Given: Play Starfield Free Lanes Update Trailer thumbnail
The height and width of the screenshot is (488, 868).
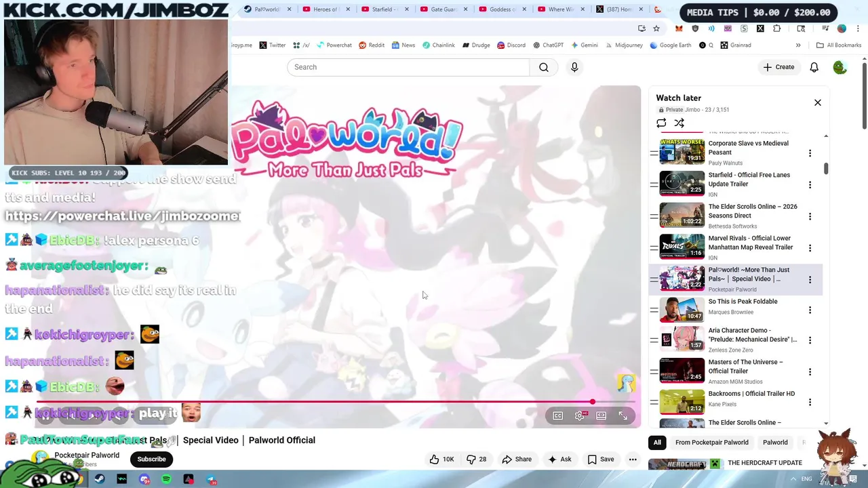Looking at the screenshot, I should point(682,184).
